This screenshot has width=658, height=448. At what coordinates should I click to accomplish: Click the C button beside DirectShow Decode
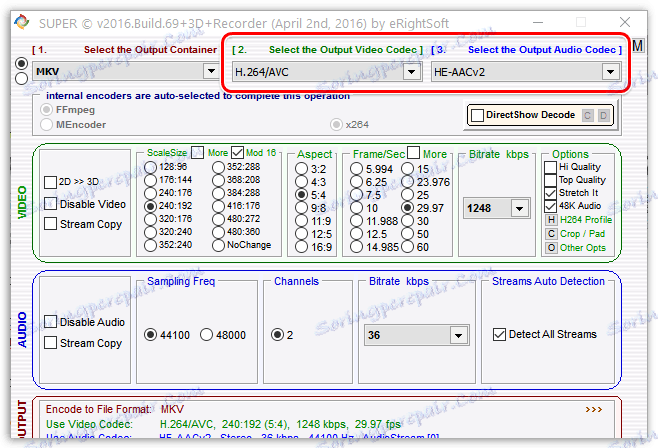[588, 115]
